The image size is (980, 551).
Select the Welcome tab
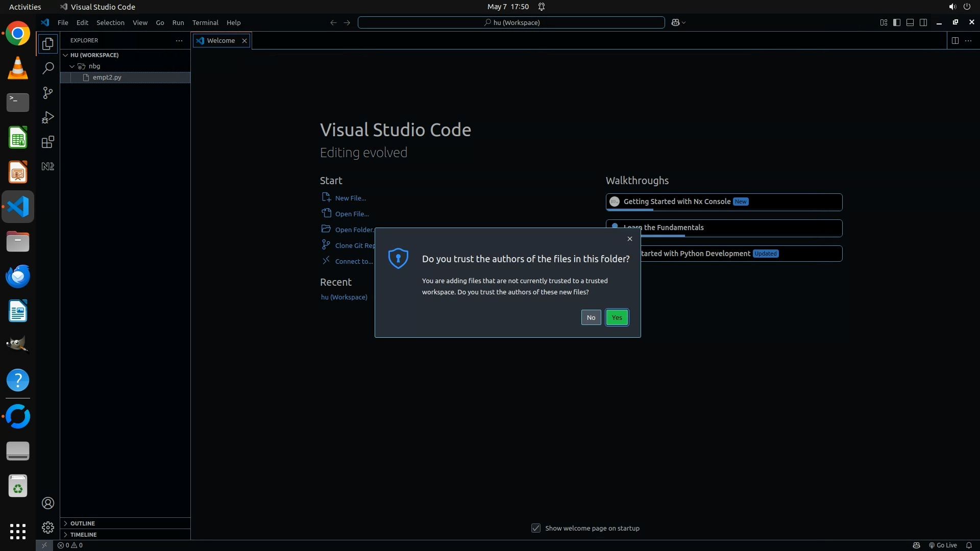220,40
